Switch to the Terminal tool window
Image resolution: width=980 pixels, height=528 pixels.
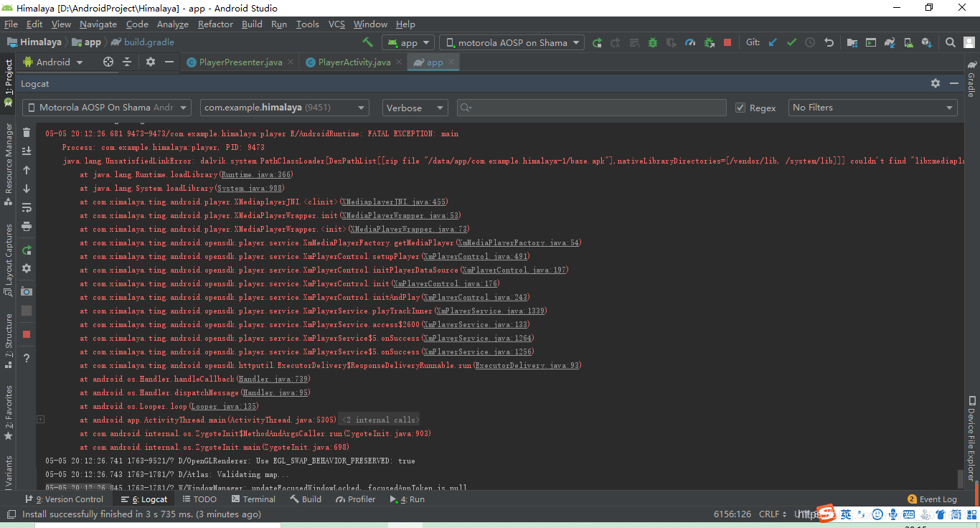click(x=258, y=499)
